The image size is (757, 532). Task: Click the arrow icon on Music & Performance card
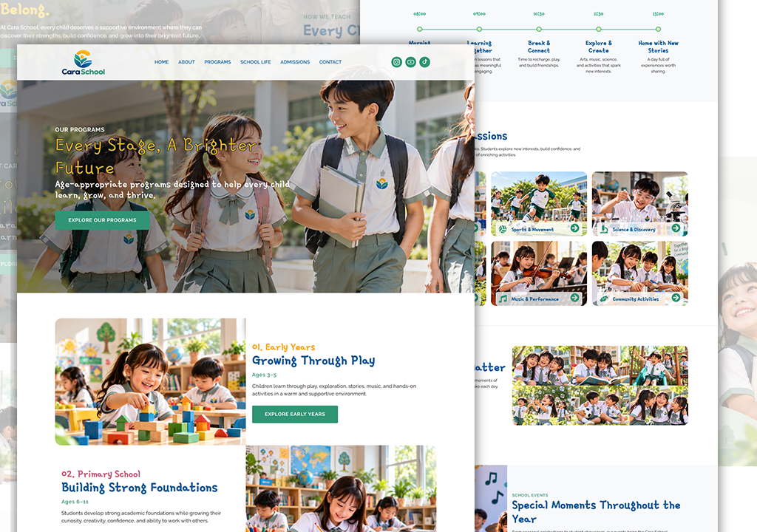coord(574,297)
